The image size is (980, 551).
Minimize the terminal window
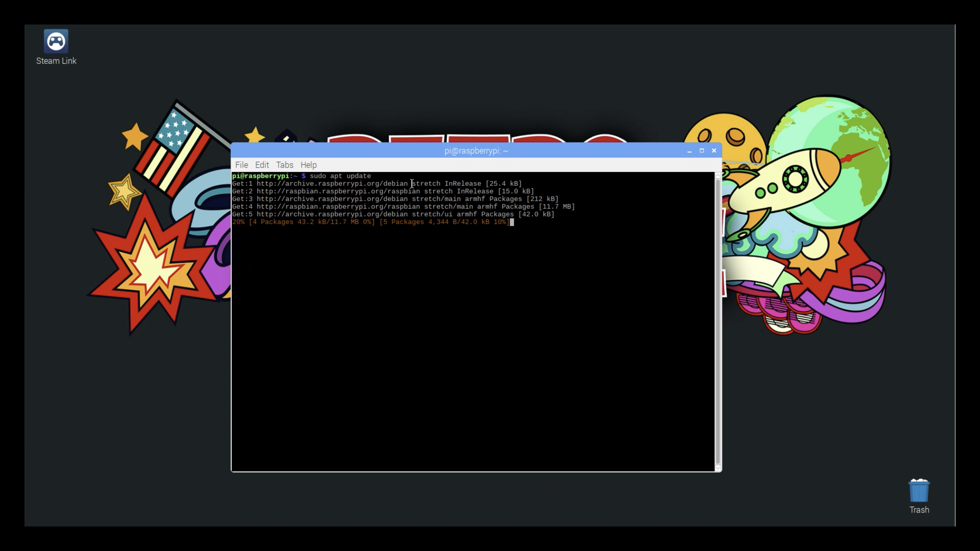(x=689, y=151)
